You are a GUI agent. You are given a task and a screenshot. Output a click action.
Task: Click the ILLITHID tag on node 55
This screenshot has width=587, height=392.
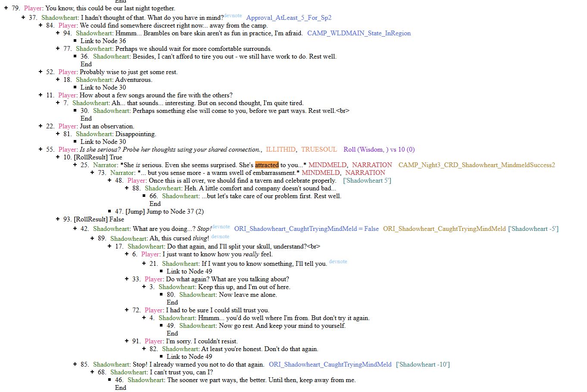click(x=281, y=149)
